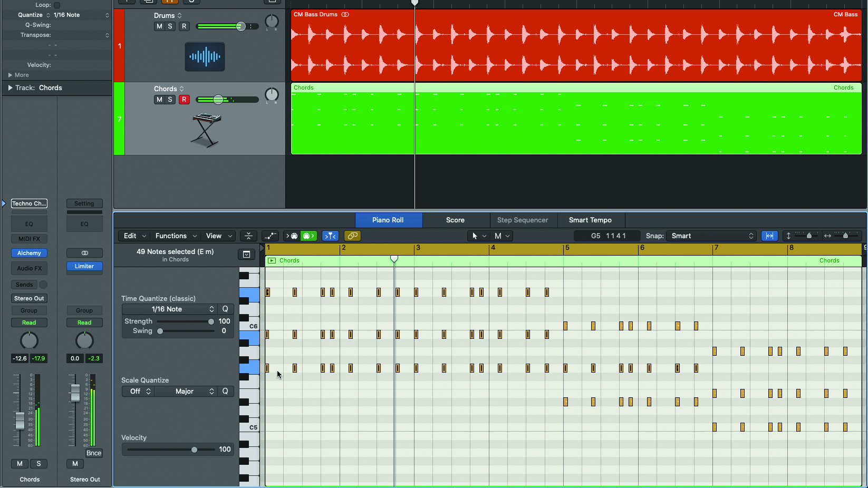Open the secondary tool M dropdown

pos(501,236)
